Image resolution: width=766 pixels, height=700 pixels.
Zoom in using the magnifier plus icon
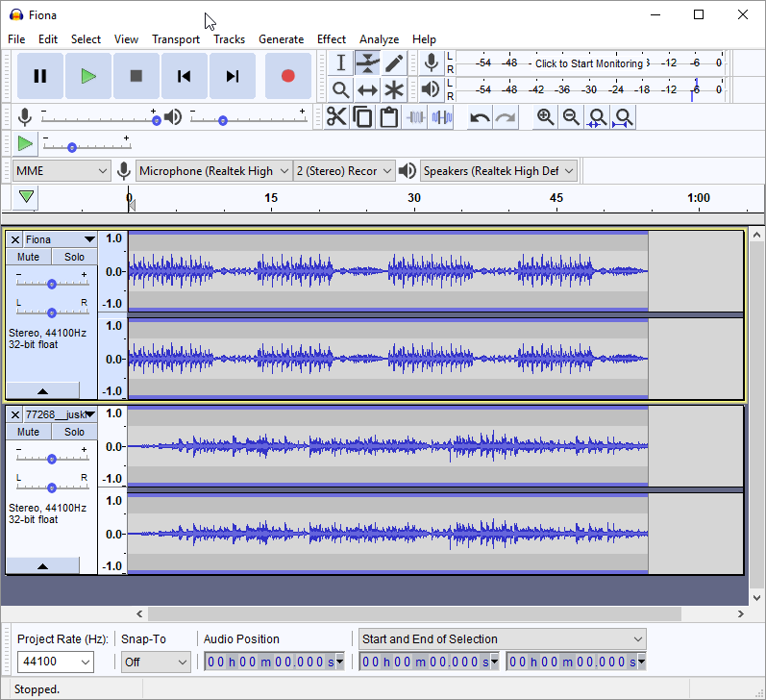pyautogui.click(x=545, y=117)
